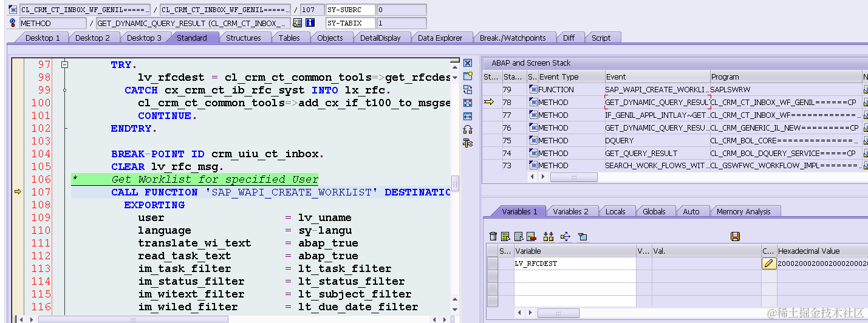Click the floppy disk save icon in Variables panel
Viewport: 868px width, 323px height.
pos(735,236)
